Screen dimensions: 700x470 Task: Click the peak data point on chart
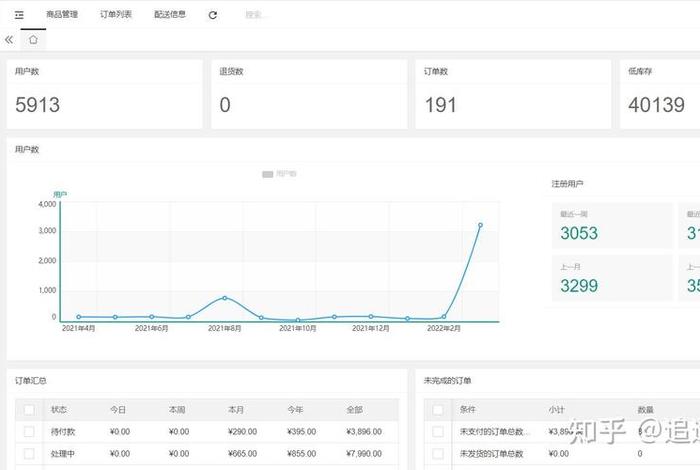[480, 225]
